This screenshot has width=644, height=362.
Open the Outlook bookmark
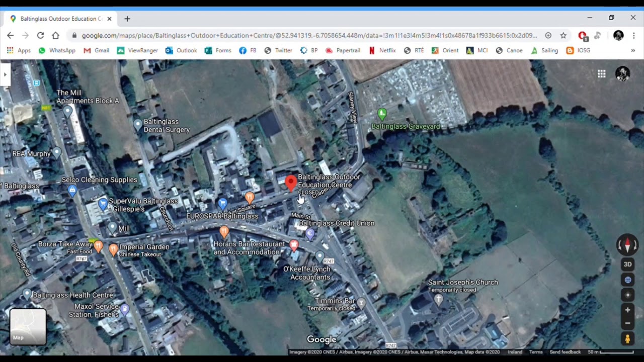181,50
